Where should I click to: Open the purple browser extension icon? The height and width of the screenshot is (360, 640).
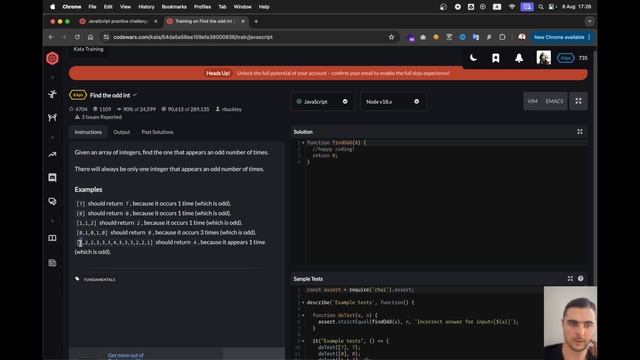point(411,38)
